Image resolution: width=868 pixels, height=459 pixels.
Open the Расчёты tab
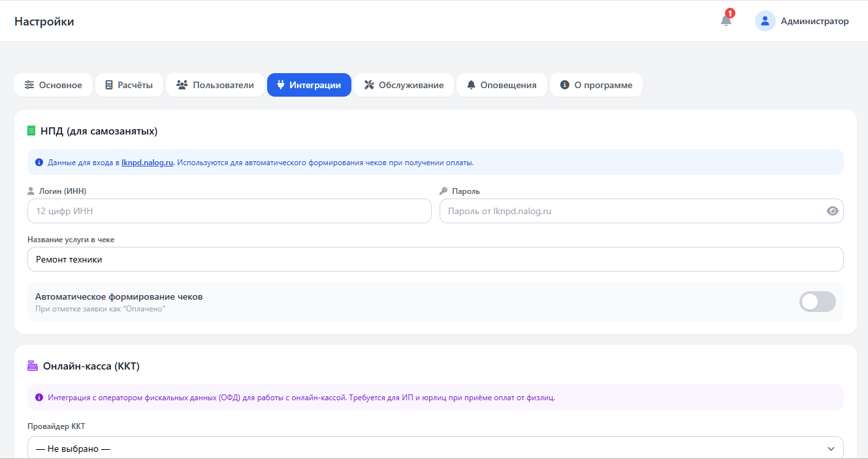pyautogui.click(x=129, y=85)
